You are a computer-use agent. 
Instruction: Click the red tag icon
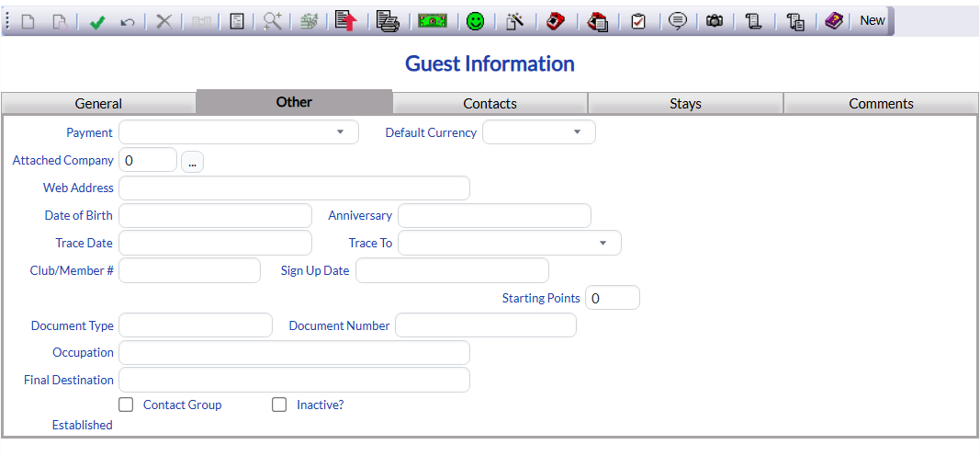point(555,22)
